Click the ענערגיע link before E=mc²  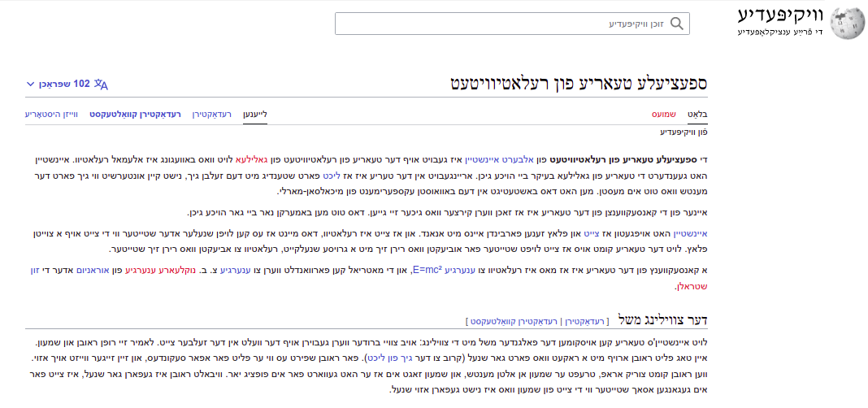point(461,270)
